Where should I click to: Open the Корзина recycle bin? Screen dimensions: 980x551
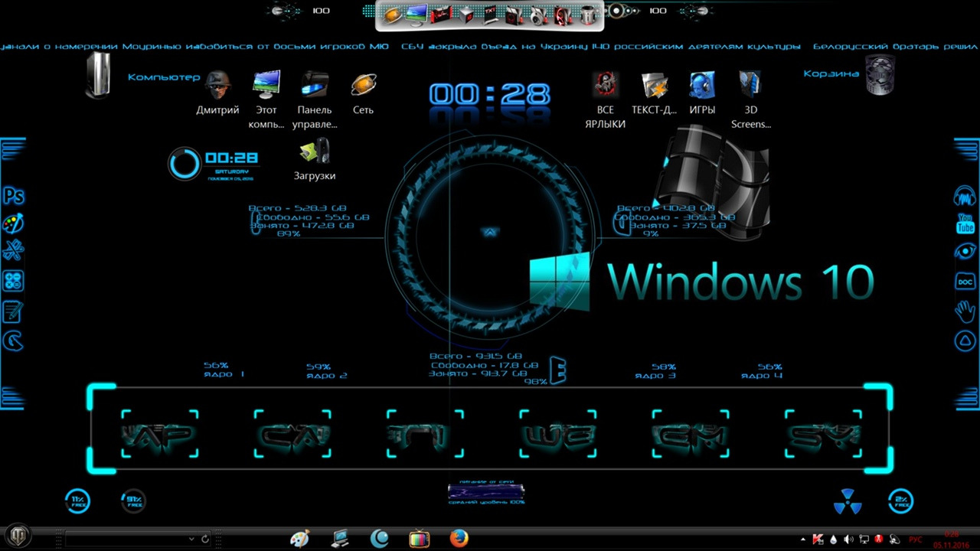880,74
